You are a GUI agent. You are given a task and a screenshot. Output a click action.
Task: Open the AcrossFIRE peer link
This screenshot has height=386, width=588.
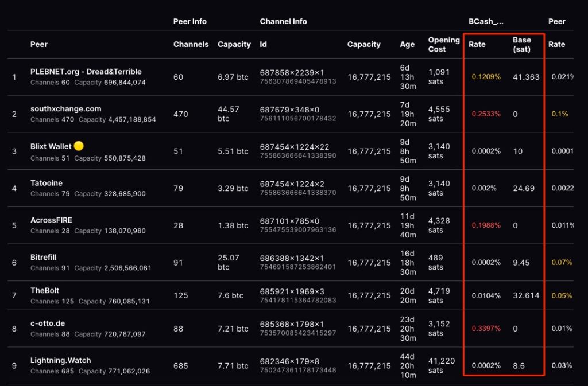point(51,220)
